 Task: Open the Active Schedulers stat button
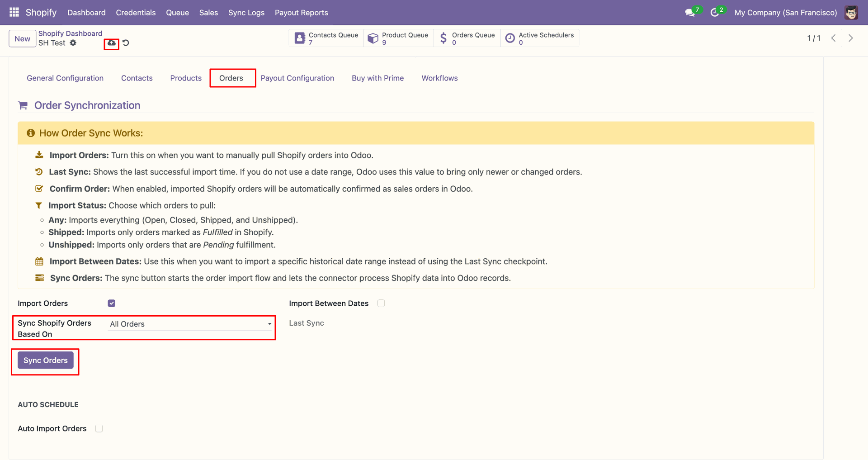point(540,38)
